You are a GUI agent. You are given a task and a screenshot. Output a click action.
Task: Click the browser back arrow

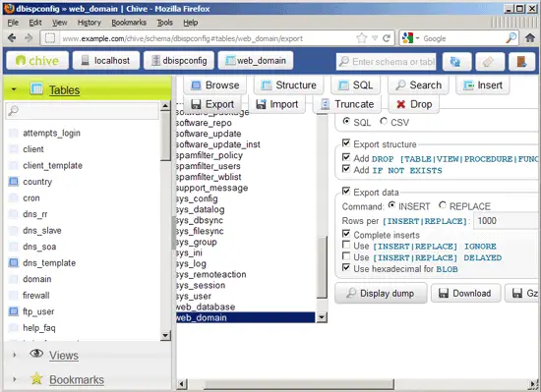pos(12,38)
